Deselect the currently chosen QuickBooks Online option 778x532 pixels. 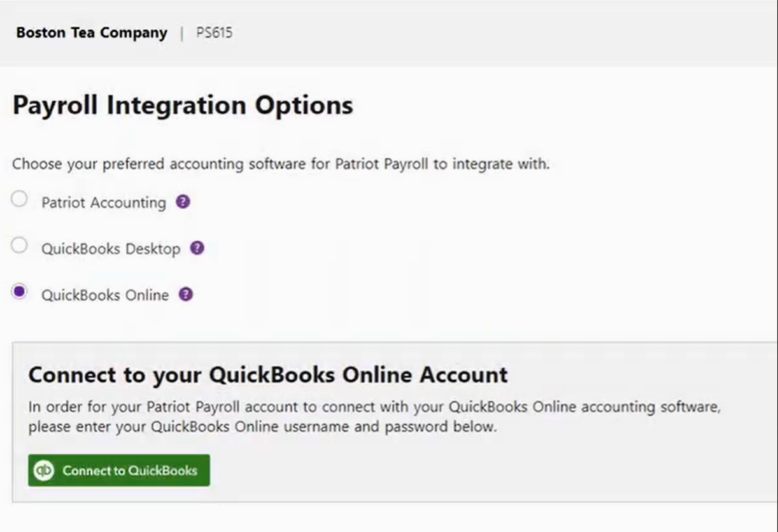[x=18, y=290]
